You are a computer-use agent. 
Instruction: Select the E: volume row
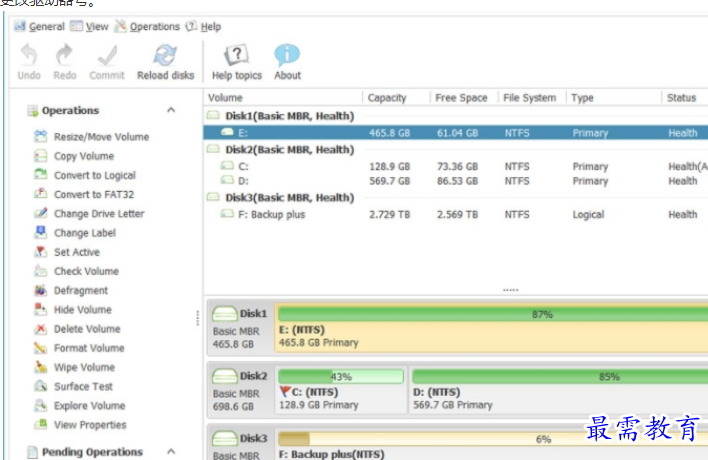[x=456, y=133]
